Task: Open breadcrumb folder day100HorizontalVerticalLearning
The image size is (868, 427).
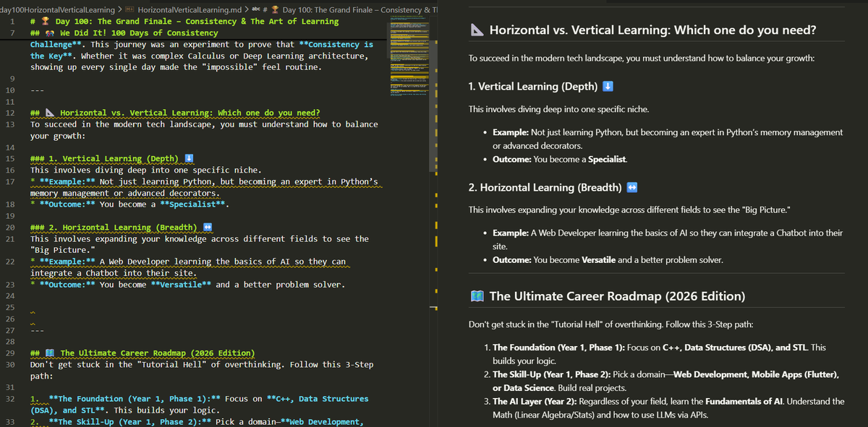Action: 57,10
